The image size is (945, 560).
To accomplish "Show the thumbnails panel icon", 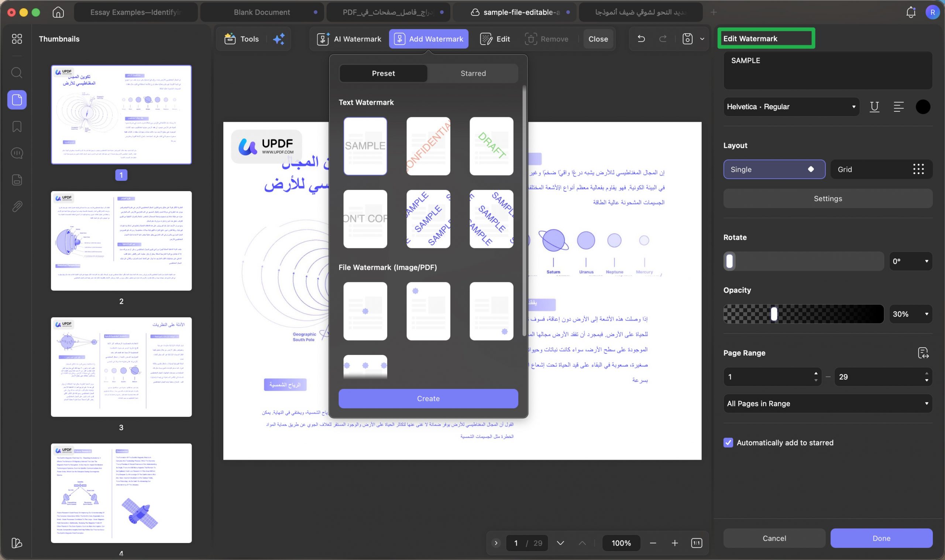I will coord(17,100).
